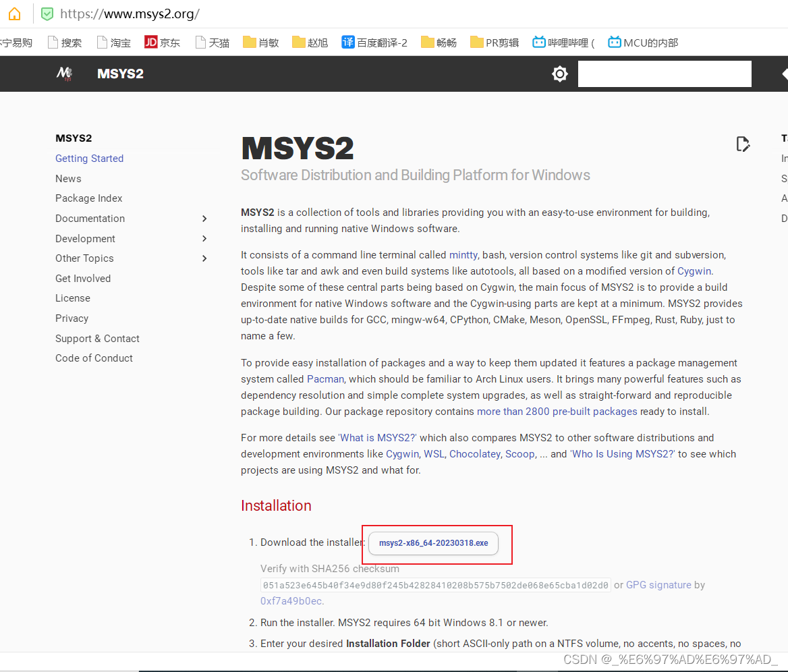Screen dimensions: 788x672
Task: Follow the first Cygwin link
Action: pyautogui.click(x=694, y=271)
